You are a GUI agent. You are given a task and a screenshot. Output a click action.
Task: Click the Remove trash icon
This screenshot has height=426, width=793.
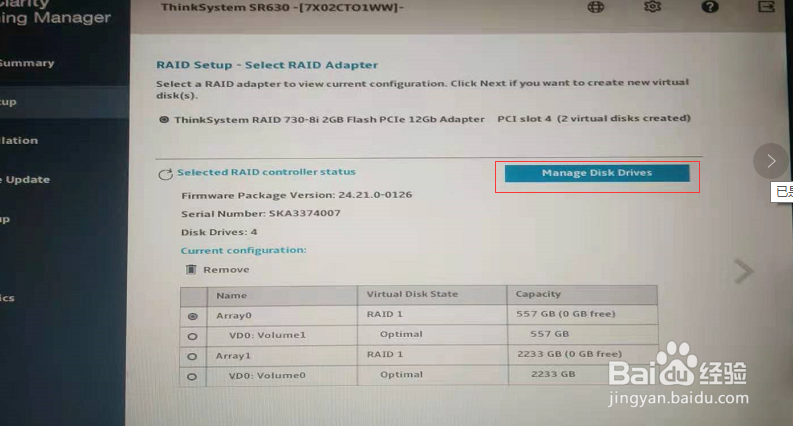coord(191,269)
